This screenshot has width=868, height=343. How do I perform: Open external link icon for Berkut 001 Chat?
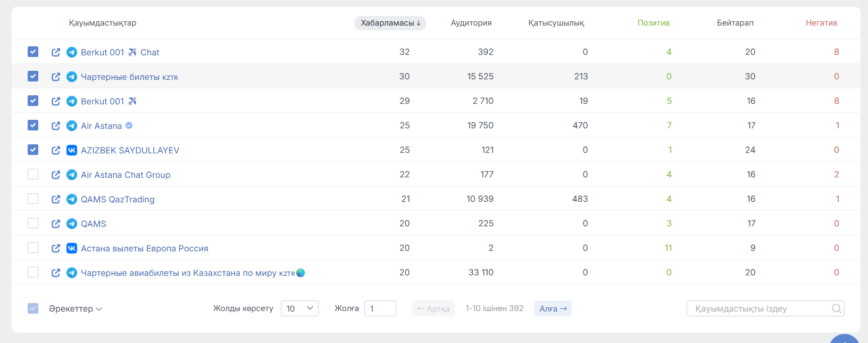(x=56, y=52)
